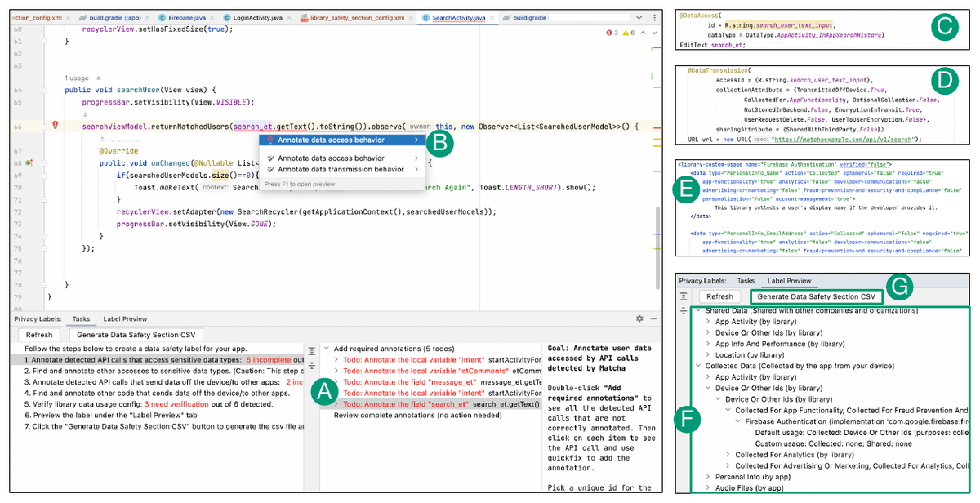Collapse the 'Shared Data' tree node

coord(699,311)
